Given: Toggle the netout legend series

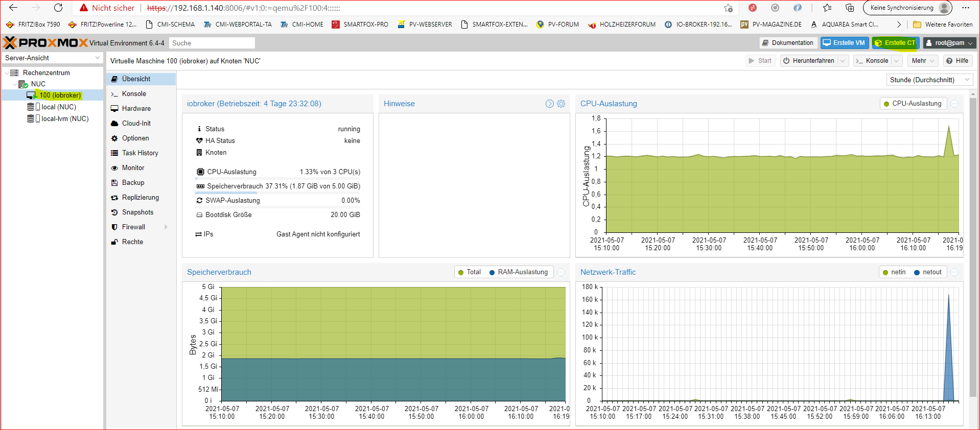Looking at the screenshot, I should [x=928, y=272].
